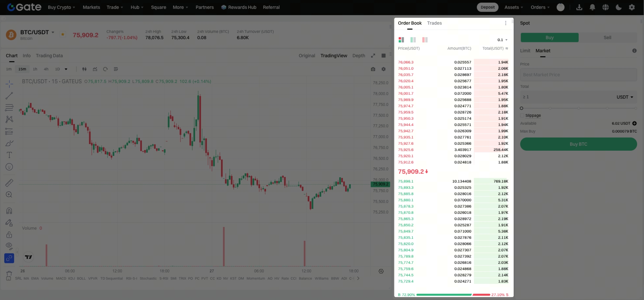This screenshot has width=644, height=300.
Task: Click the amount percentage slider handle
Action: (522, 108)
